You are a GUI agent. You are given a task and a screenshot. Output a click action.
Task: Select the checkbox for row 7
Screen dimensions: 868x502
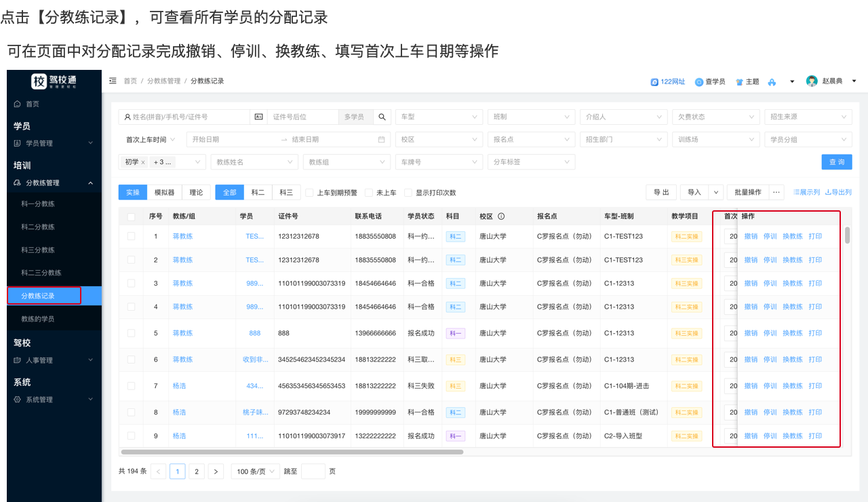click(131, 386)
